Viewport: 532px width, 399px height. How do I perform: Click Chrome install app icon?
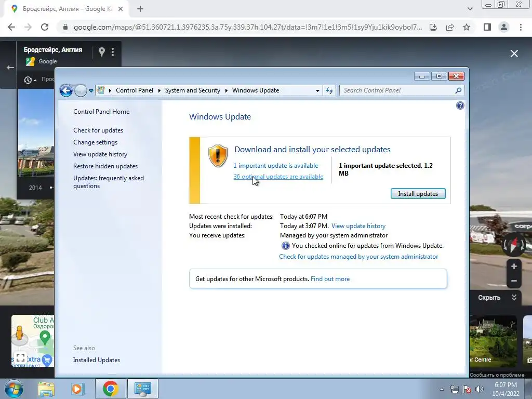click(433, 27)
